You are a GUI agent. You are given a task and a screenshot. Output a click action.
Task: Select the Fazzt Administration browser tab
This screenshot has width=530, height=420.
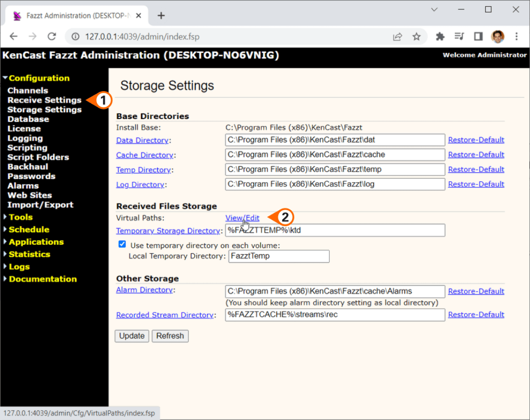coord(77,16)
